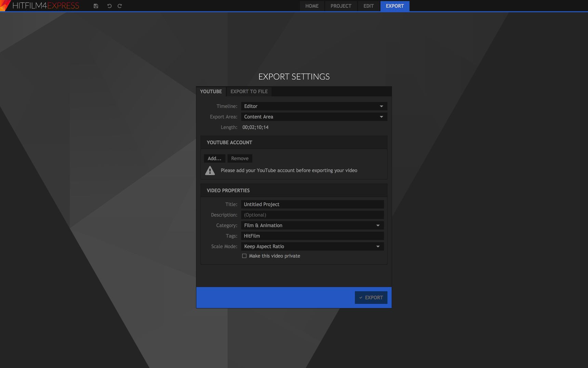The width and height of the screenshot is (588, 368).
Task: Click the warning triangle icon
Action: (x=210, y=170)
